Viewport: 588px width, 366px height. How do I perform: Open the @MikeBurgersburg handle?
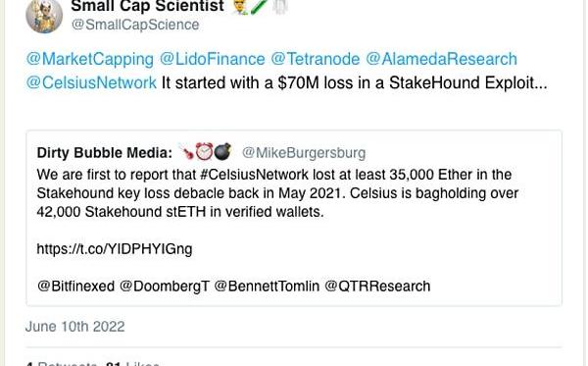[x=304, y=153]
